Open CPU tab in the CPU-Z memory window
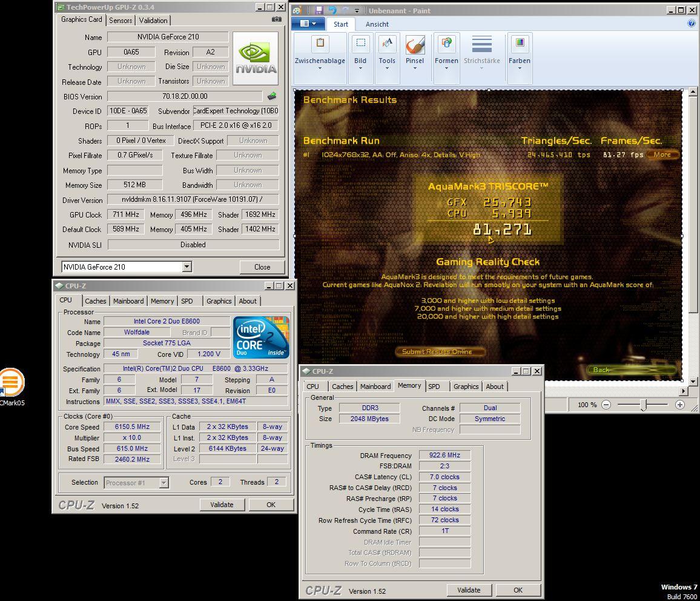Viewport: 700px width, 601px height. [313, 387]
